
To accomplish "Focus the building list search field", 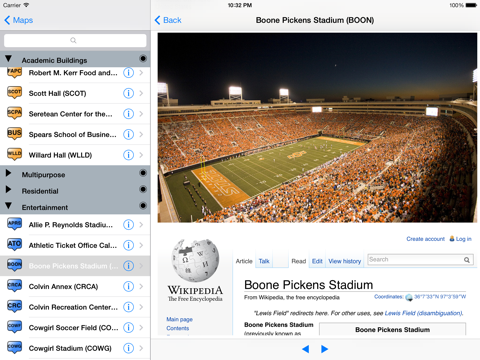I will tap(75, 40).
